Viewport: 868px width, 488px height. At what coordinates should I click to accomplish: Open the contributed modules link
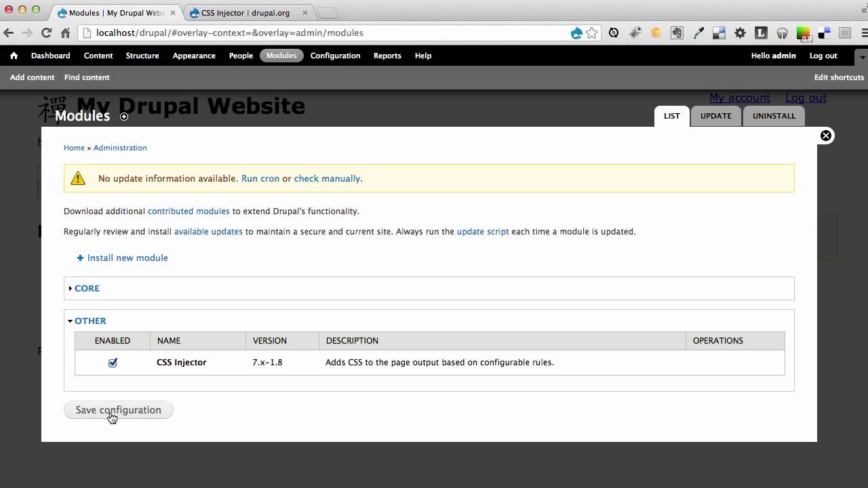point(189,211)
